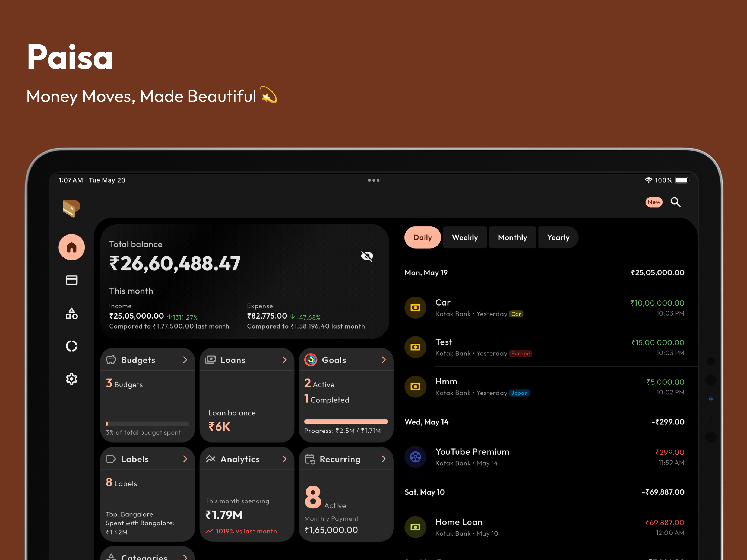Switch to the Weekly tab
This screenshot has height=560, width=747.
point(465,237)
